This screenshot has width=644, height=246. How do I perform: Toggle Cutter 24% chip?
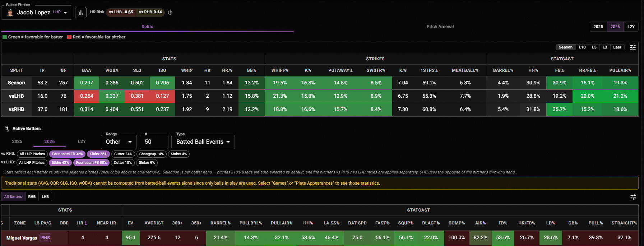tap(123, 154)
